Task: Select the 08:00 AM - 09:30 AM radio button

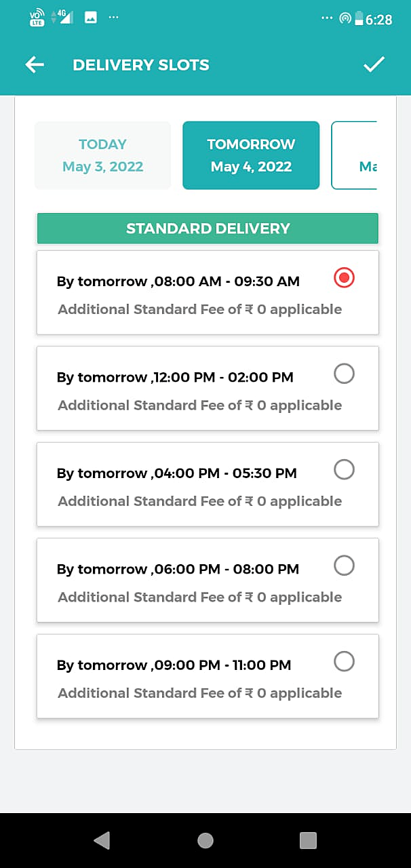Action: point(345,277)
